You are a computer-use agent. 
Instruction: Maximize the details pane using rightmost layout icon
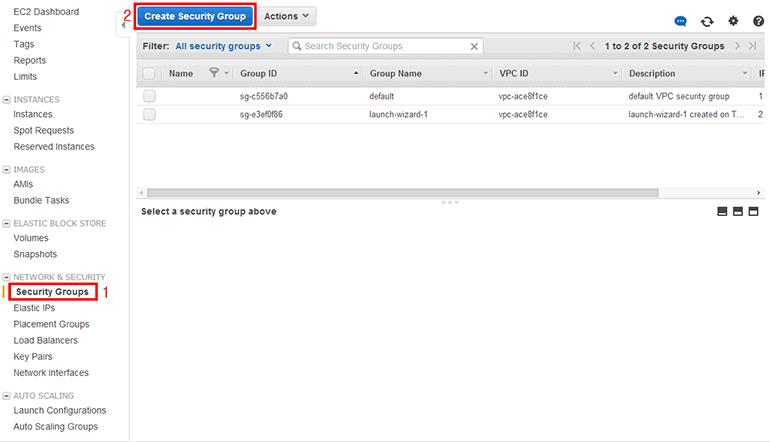click(754, 212)
